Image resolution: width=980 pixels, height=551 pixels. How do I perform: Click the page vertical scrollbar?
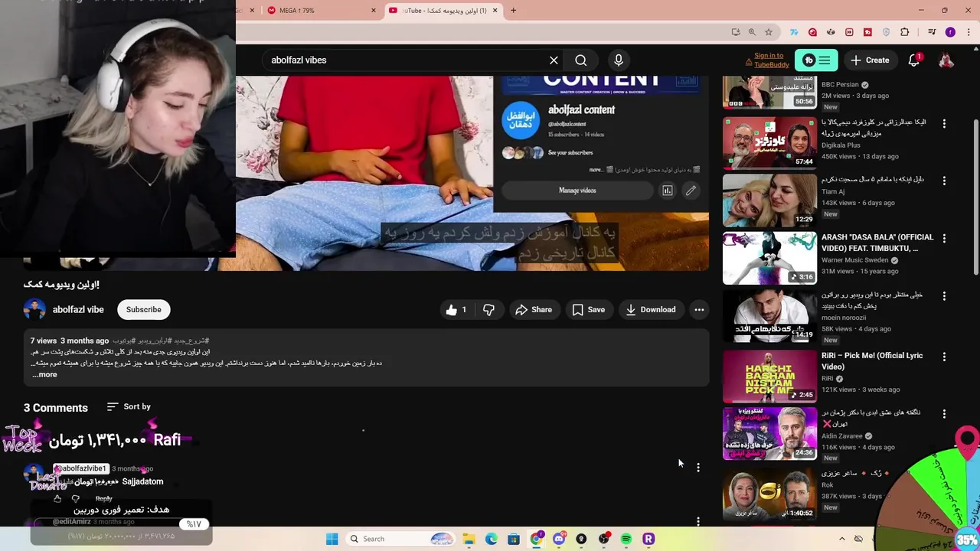pyautogui.click(x=975, y=197)
